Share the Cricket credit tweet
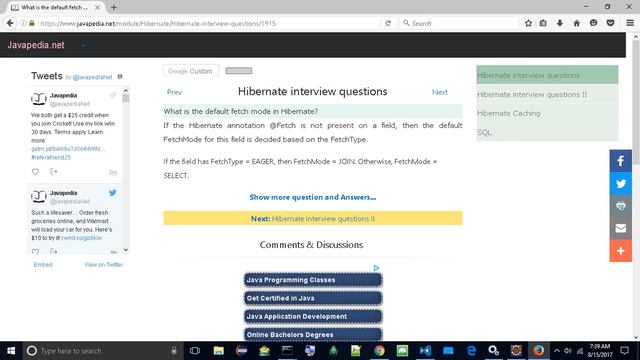This screenshot has width=640, height=360. tap(53, 172)
